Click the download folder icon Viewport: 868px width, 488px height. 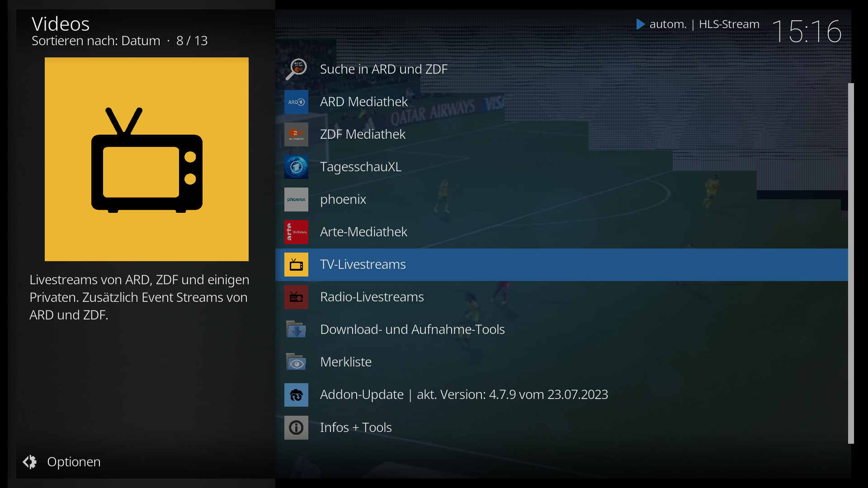[x=296, y=329]
